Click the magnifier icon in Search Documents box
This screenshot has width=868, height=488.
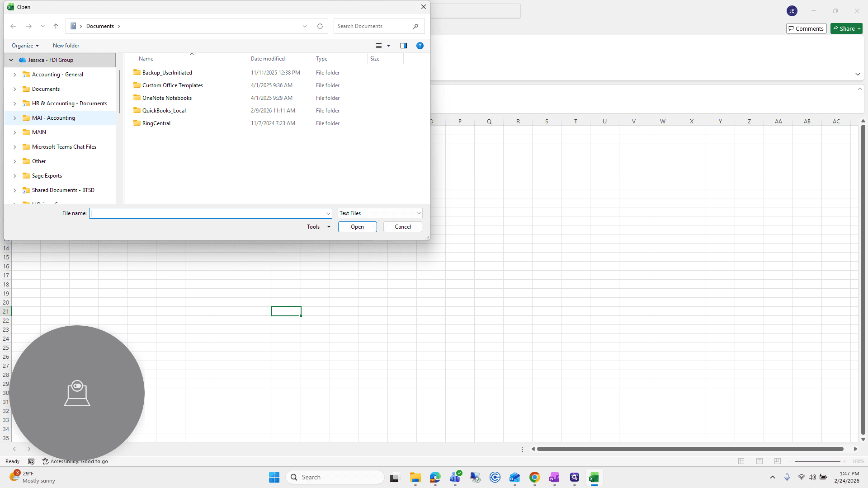pos(415,26)
